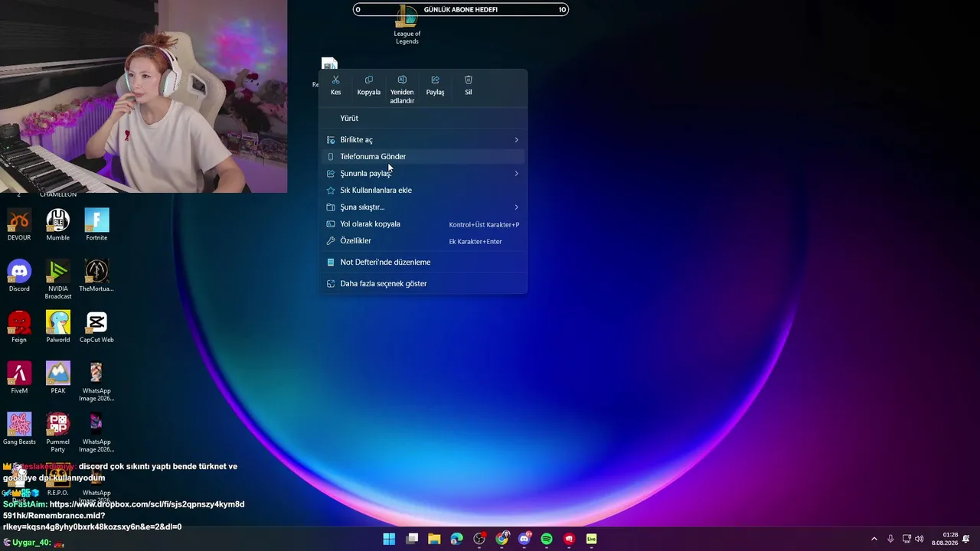Select the Discord desktop shortcut

tap(19, 276)
